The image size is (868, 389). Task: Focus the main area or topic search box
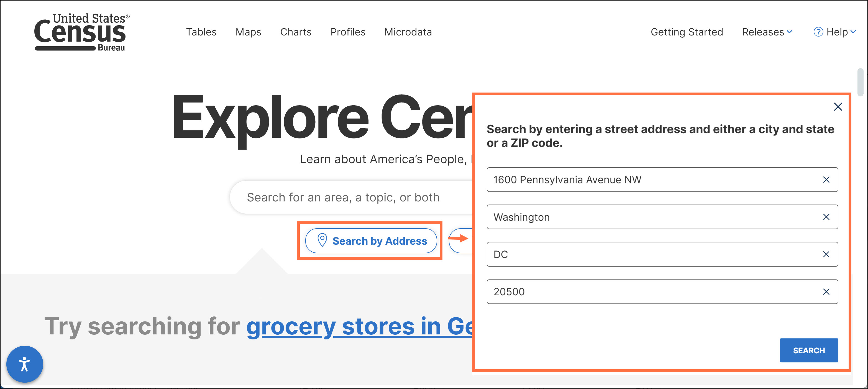tap(350, 198)
